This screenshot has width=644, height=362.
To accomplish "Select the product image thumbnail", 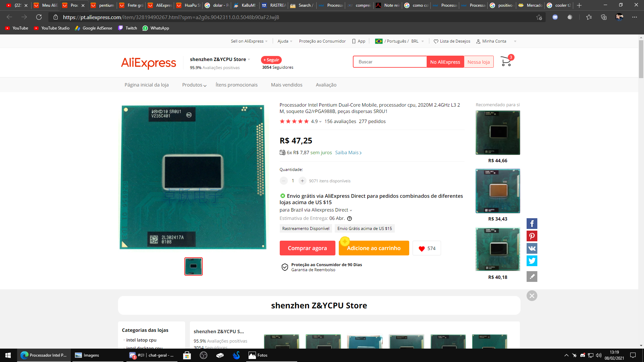I will pyautogui.click(x=194, y=266).
